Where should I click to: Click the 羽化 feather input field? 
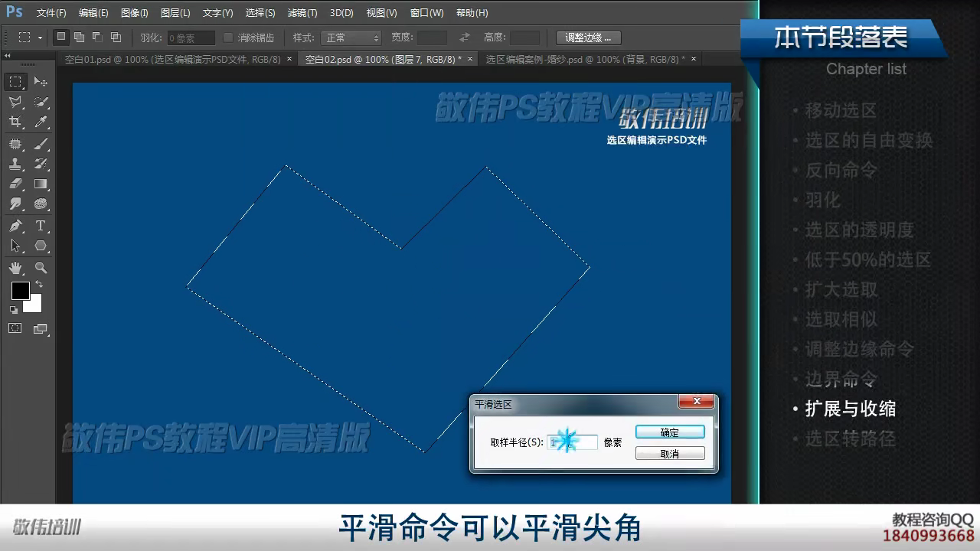191,37
